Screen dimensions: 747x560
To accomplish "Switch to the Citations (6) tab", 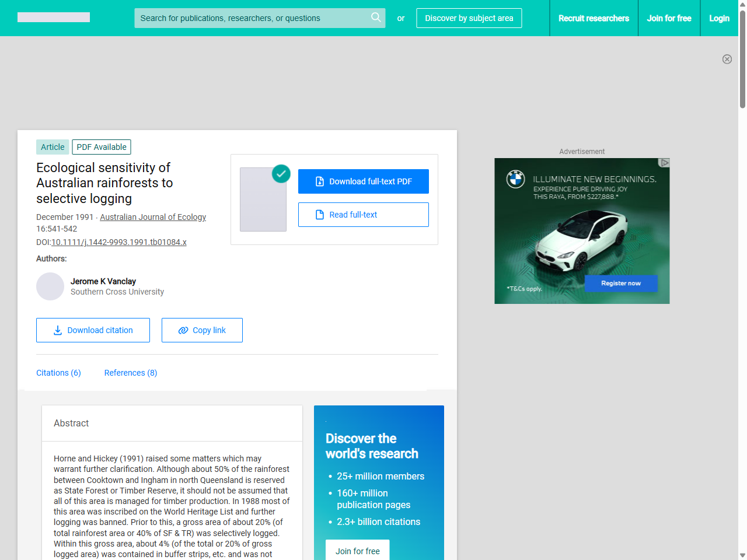I will [x=58, y=373].
